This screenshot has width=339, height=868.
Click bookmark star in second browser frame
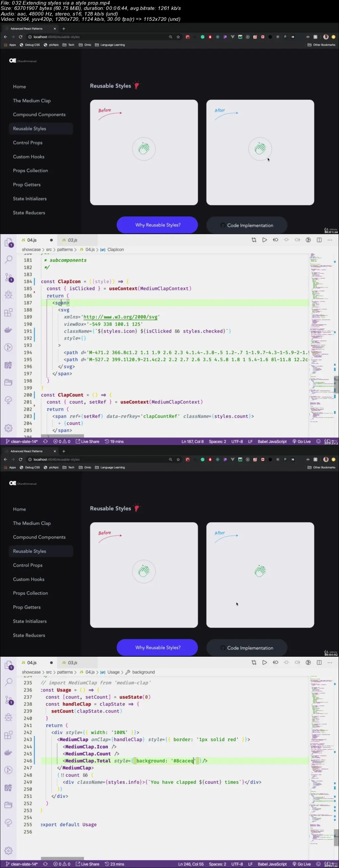coord(178,459)
